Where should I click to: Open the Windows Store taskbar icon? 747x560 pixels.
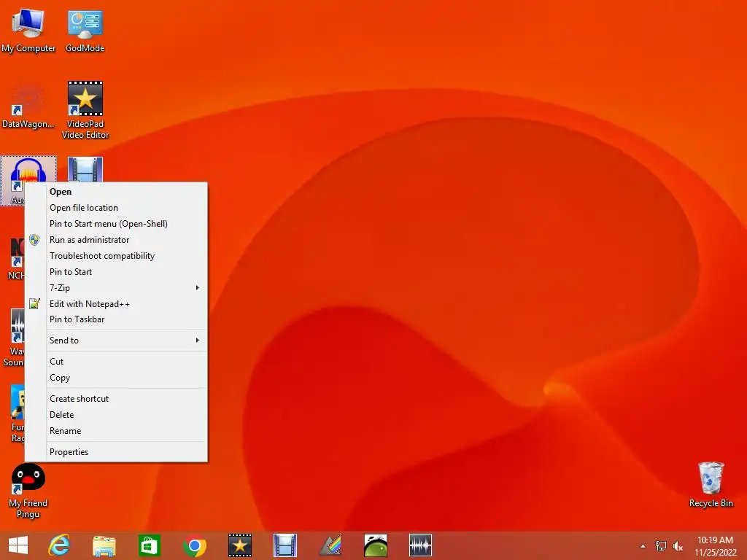149,545
